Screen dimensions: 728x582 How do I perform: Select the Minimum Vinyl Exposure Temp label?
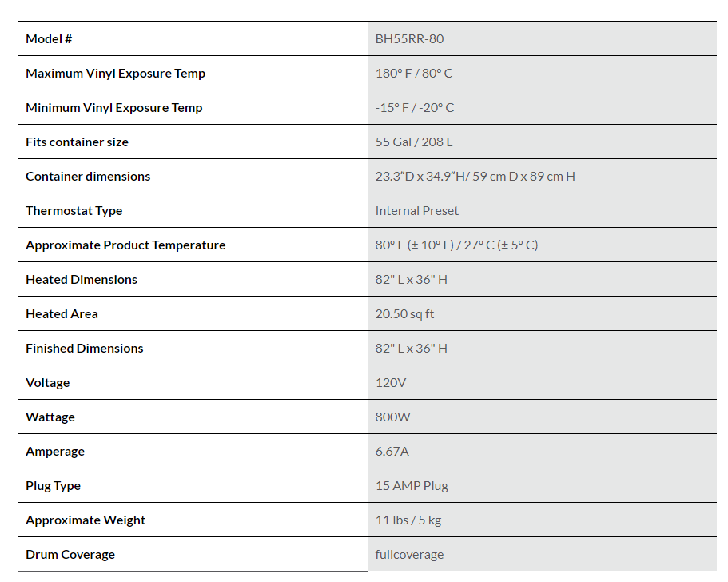[113, 107]
